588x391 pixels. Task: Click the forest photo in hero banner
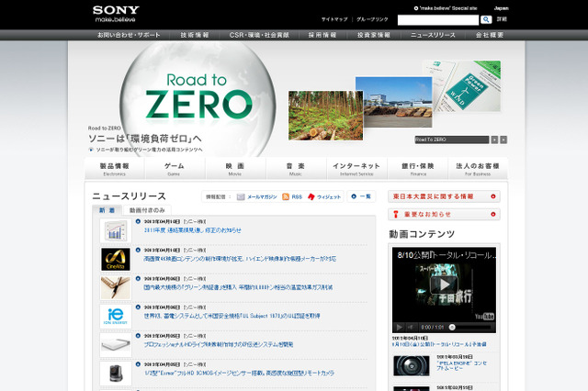tap(325, 116)
